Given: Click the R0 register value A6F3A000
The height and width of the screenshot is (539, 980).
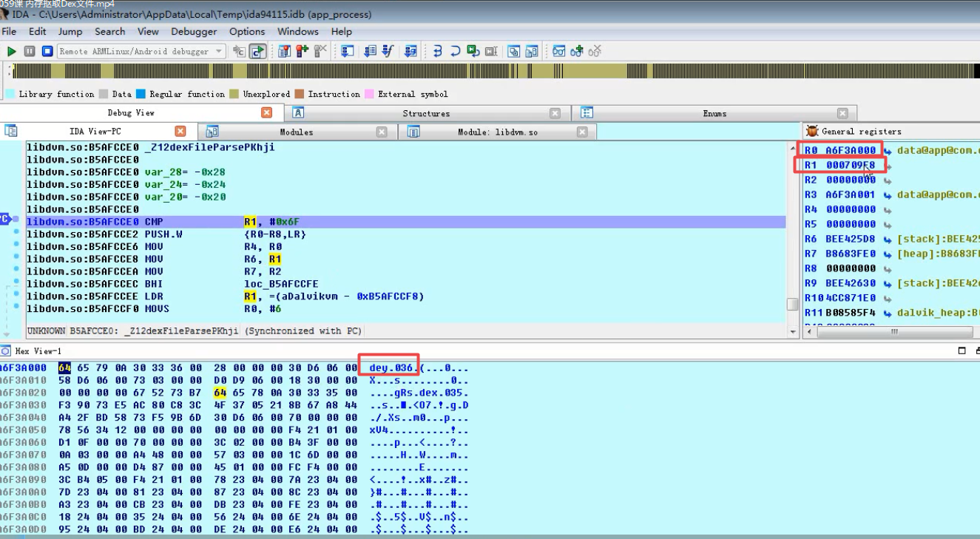Looking at the screenshot, I should pyautogui.click(x=851, y=150).
